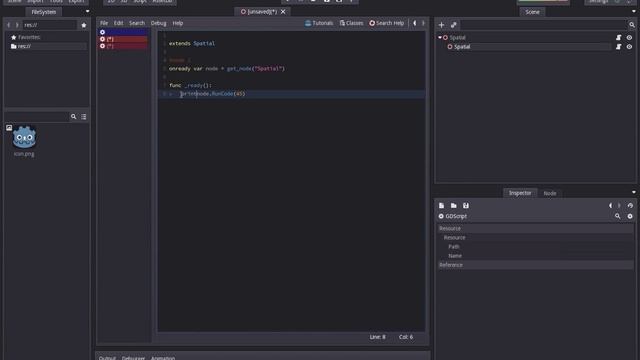Open the Edit menu in script editor
Image resolution: width=640 pixels, height=360 pixels.
(118, 23)
